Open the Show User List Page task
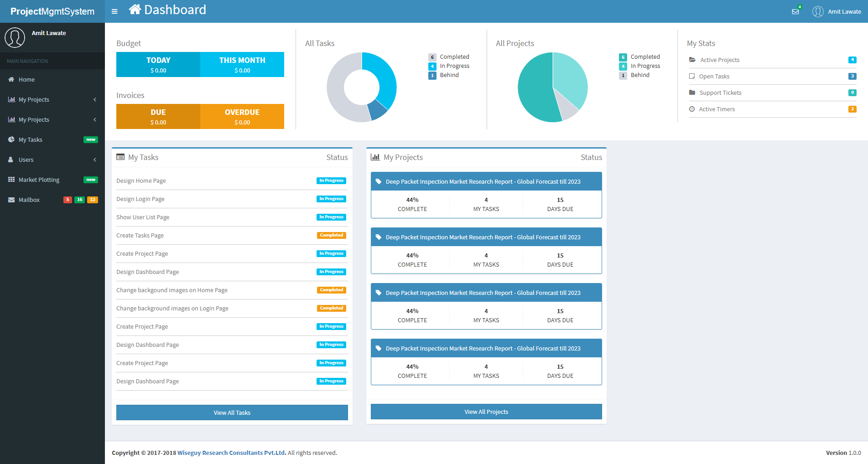The image size is (868, 464). pyautogui.click(x=143, y=217)
